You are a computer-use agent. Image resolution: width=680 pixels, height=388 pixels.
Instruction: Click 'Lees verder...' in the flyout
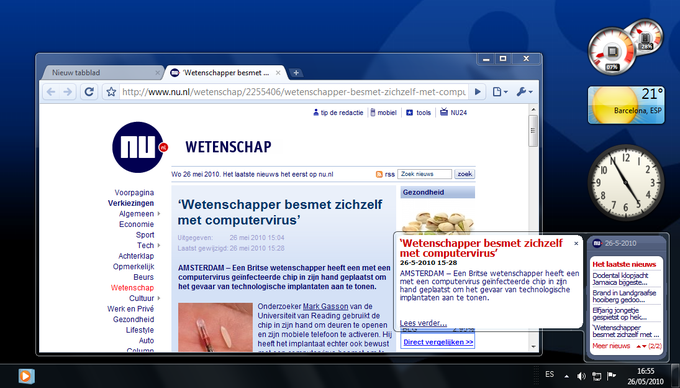click(x=423, y=323)
